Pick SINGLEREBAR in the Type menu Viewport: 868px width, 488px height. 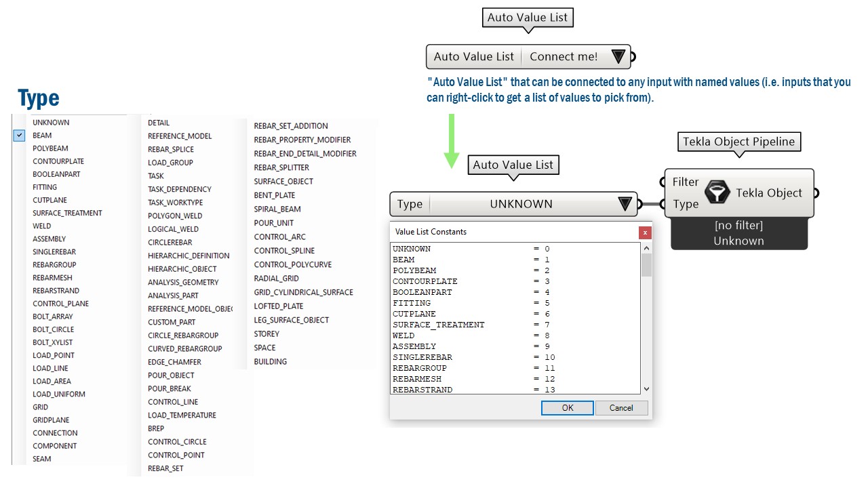click(x=54, y=251)
